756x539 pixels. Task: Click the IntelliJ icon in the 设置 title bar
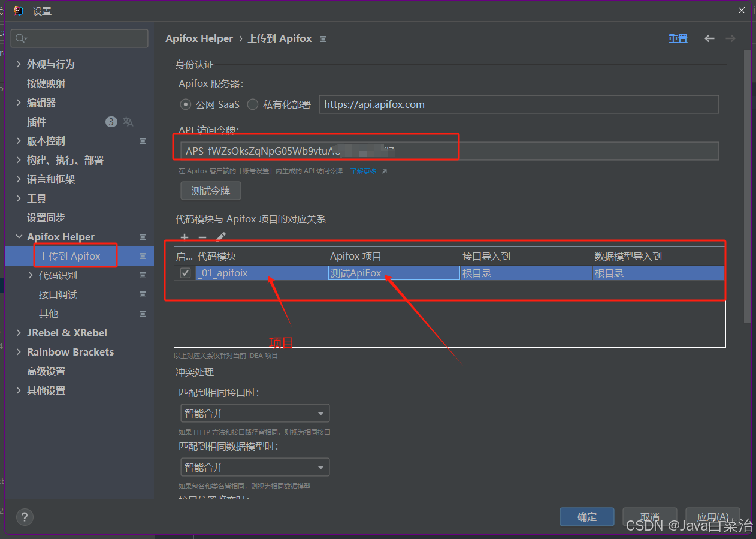[x=19, y=11]
